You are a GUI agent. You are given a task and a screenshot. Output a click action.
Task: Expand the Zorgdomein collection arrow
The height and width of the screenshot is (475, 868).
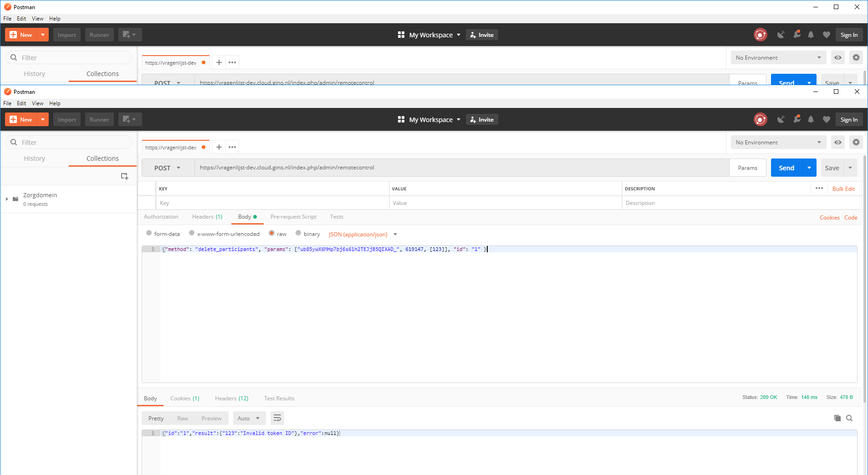(7, 199)
